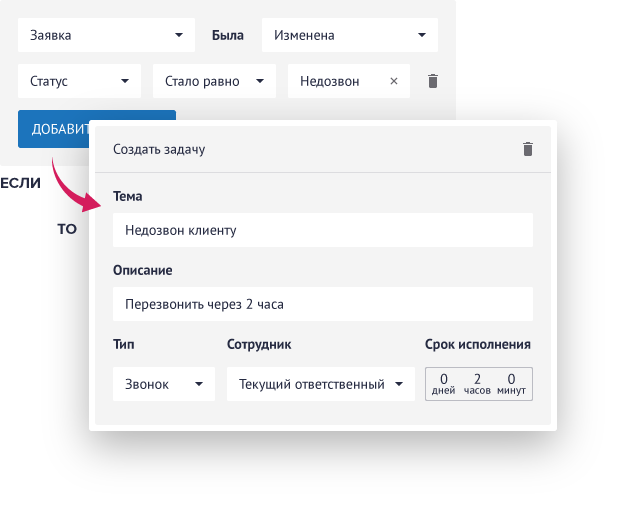Open the Статус field dropdown
The image size is (617, 506).
pyautogui.click(x=80, y=82)
